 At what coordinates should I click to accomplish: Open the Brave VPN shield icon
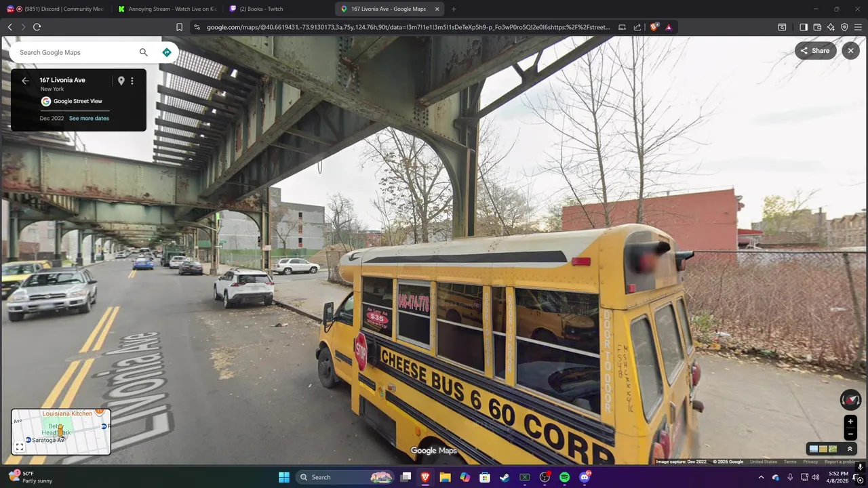(x=844, y=27)
